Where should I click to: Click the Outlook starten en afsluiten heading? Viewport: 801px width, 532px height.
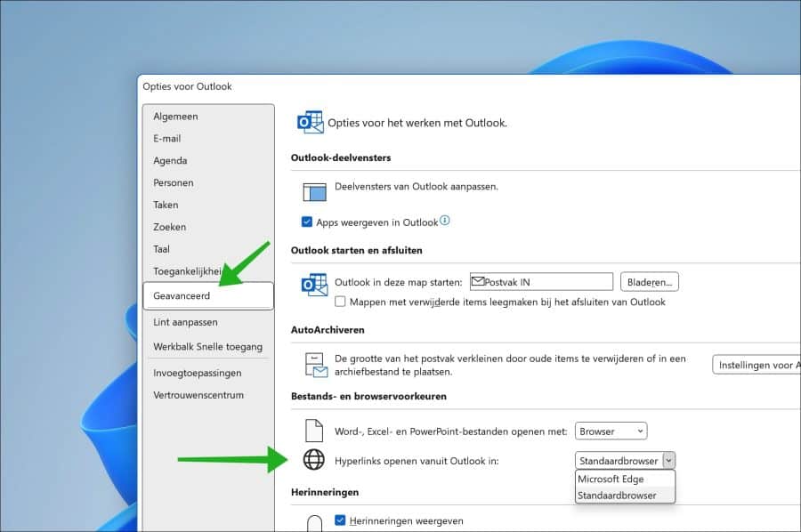coord(357,250)
